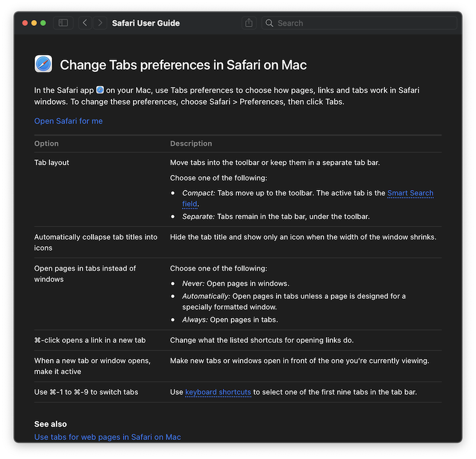Click the large Safari compass icon

43,65
